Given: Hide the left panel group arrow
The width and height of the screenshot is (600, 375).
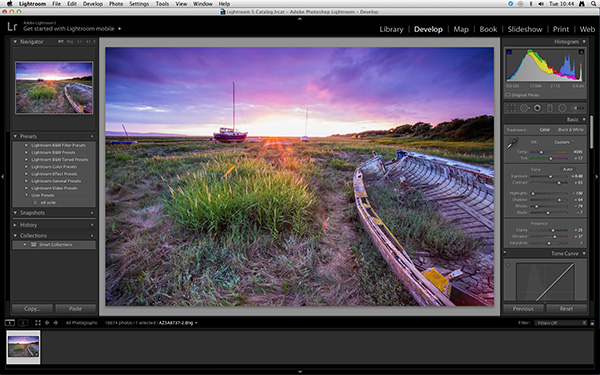Looking at the screenshot, I should tap(3, 177).
